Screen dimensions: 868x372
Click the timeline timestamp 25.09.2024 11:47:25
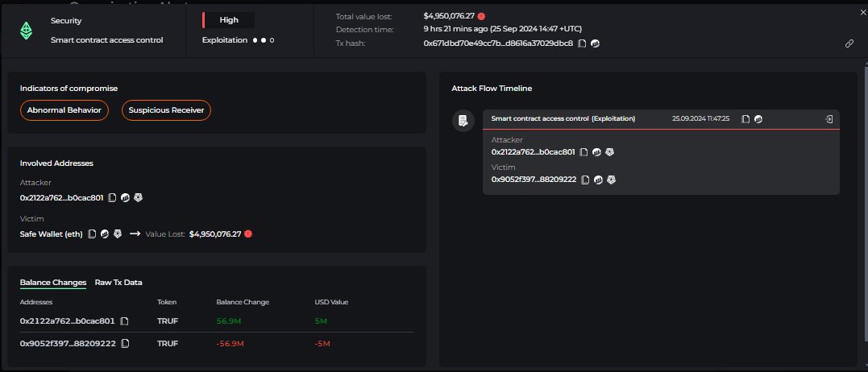(x=701, y=119)
